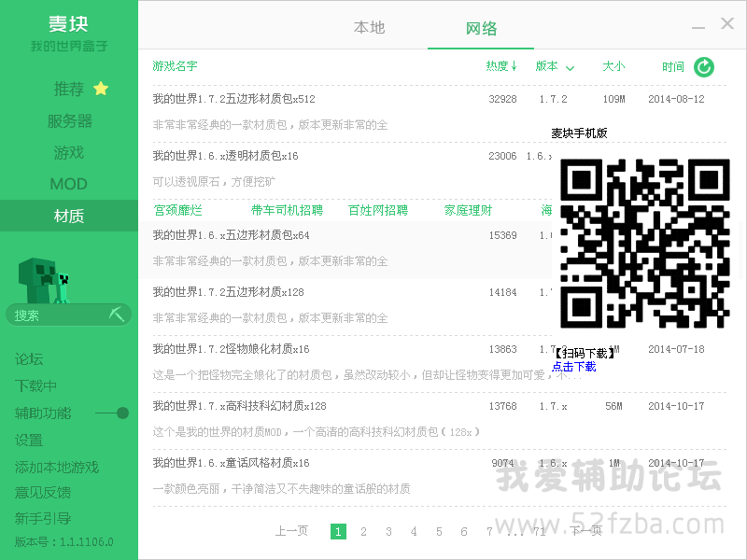Image resolution: width=747 pixels, height=560 pixels.
Task: Minimize the 麦块 window
Action: [698, 28]
